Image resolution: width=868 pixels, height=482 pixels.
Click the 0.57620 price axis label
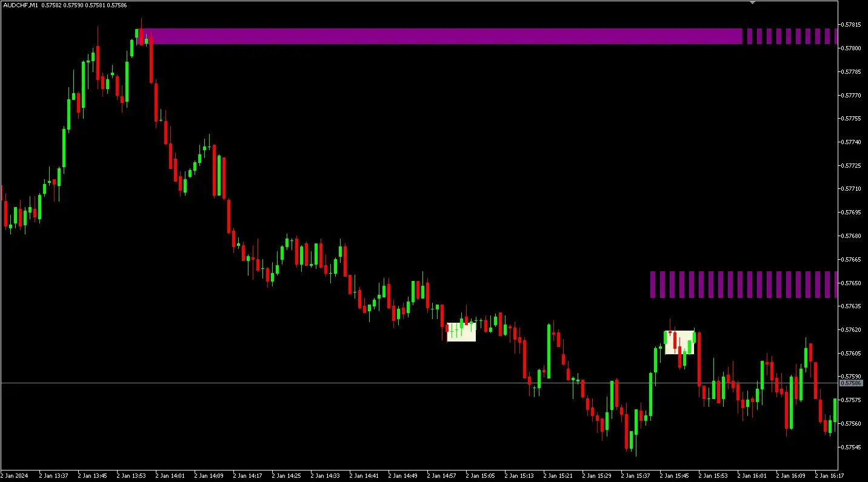pos(850,329)
